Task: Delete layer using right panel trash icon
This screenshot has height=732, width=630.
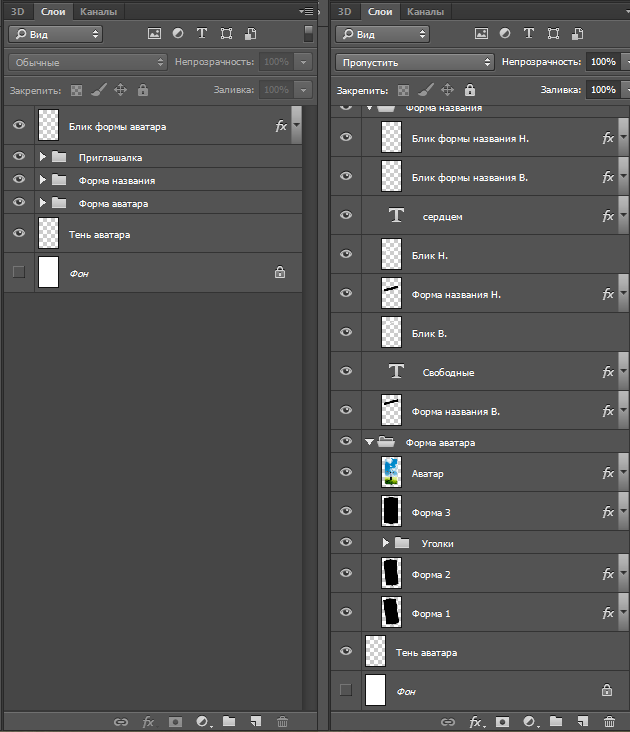Action: click(610, 721)
